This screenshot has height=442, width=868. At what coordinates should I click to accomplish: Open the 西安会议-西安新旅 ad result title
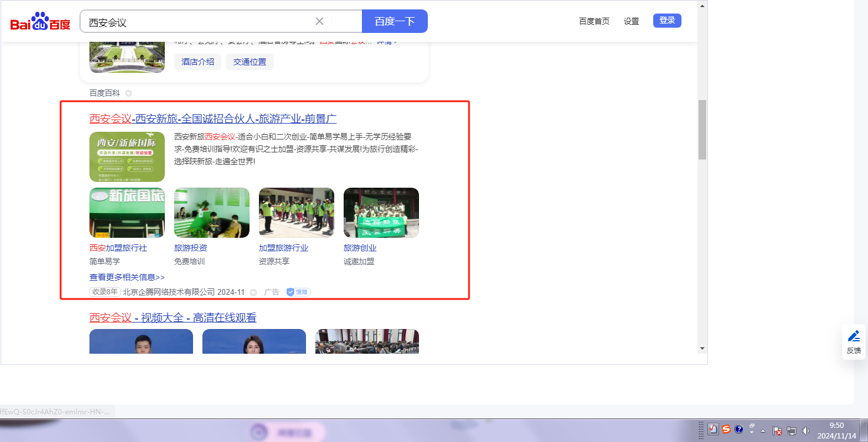pos(213,119)
